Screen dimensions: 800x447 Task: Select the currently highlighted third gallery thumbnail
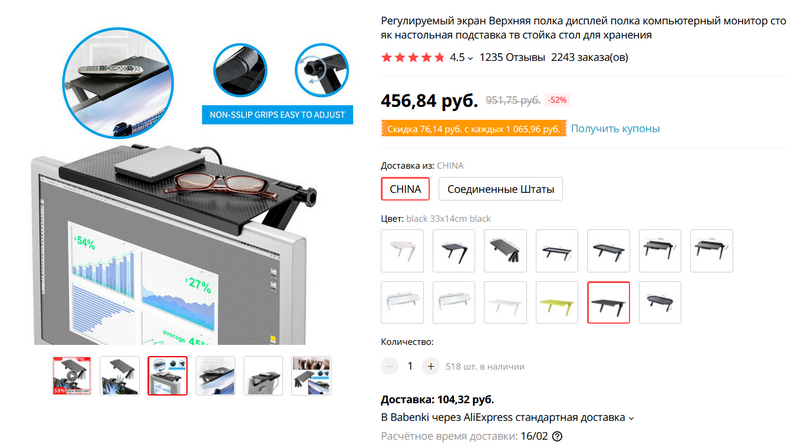pyautogui.click(x=168, y=376)
